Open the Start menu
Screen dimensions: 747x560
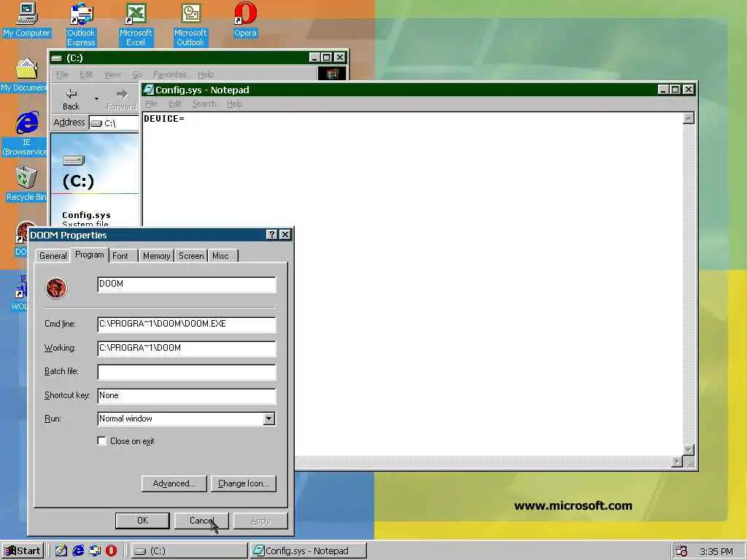[23, 551]
